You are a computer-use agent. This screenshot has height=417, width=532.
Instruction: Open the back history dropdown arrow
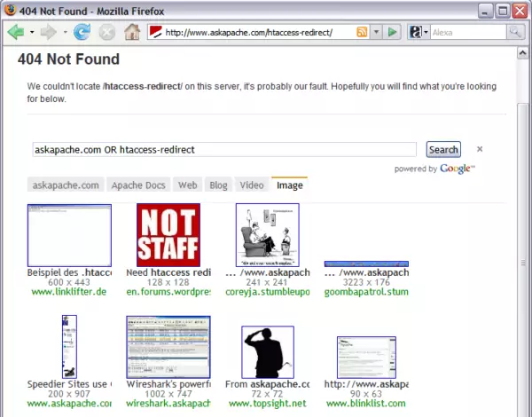31,32
